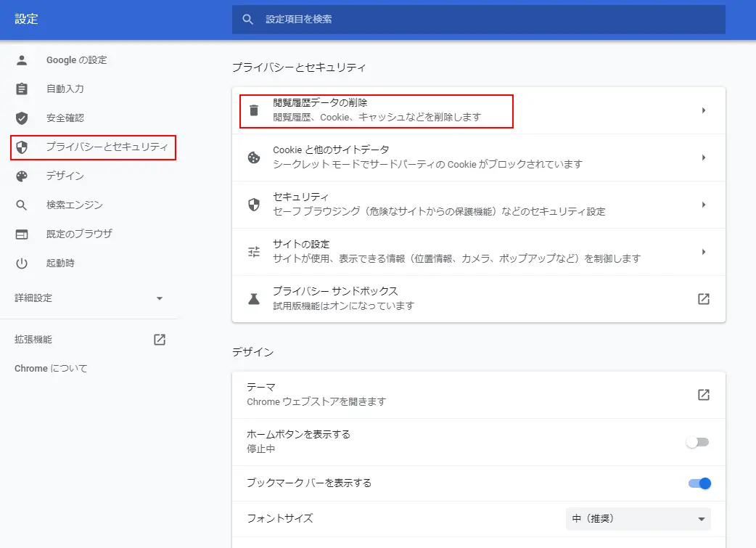Open Cookie と他のサイトデータ setting

pos(478,158)
